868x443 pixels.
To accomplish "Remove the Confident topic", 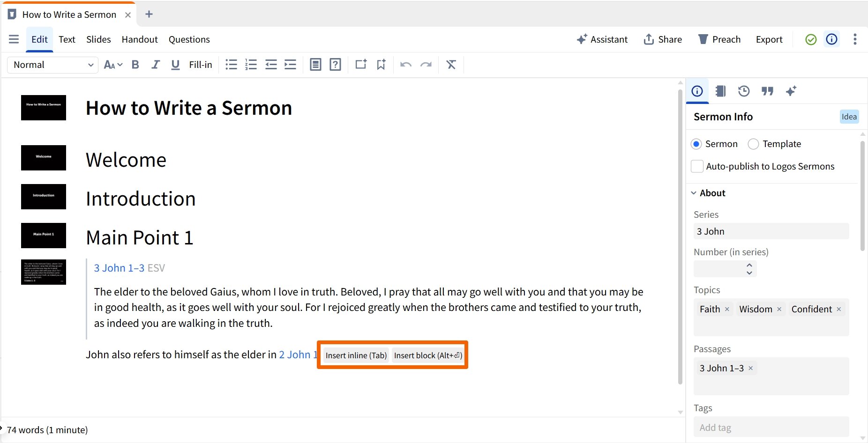I will [838, 309].
